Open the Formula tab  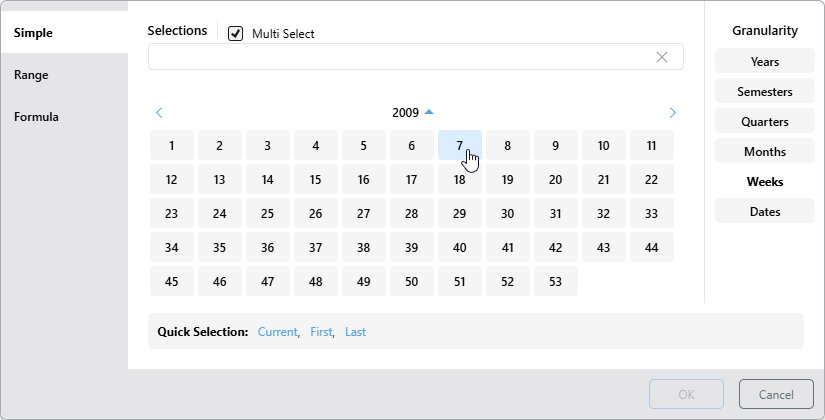[x=36, y=117]
